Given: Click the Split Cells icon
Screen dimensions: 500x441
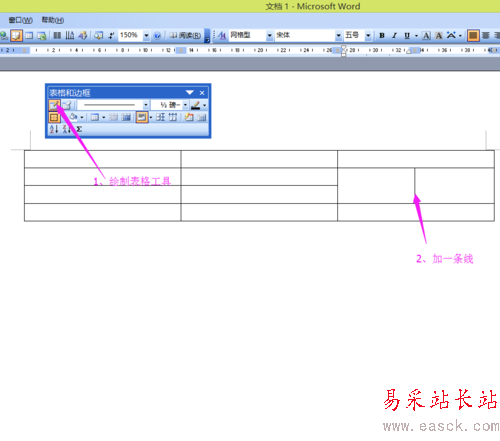Looking at the screenshot, I should 126,117.
